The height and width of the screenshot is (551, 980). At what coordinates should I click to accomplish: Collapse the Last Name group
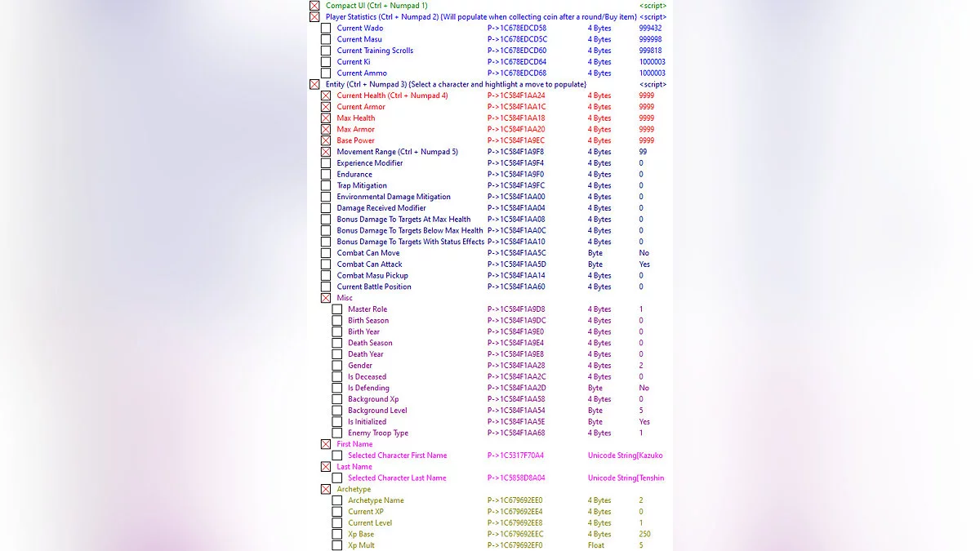click(x=327, y=466)
